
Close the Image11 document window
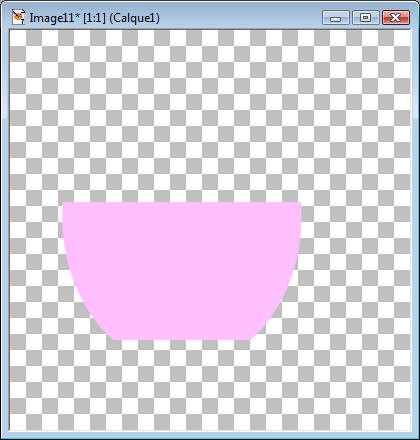[x=396, y=17]
